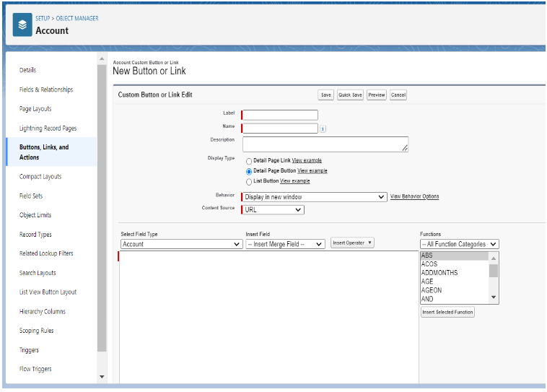547x392 pixels.
Task: Open List View Button Layout
Action: point(48,292)
